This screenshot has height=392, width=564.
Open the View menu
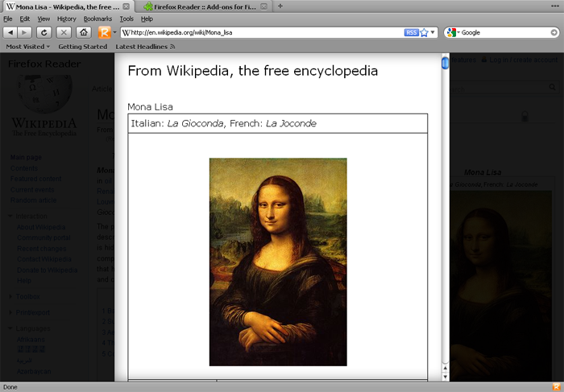[x=44, y=19]
